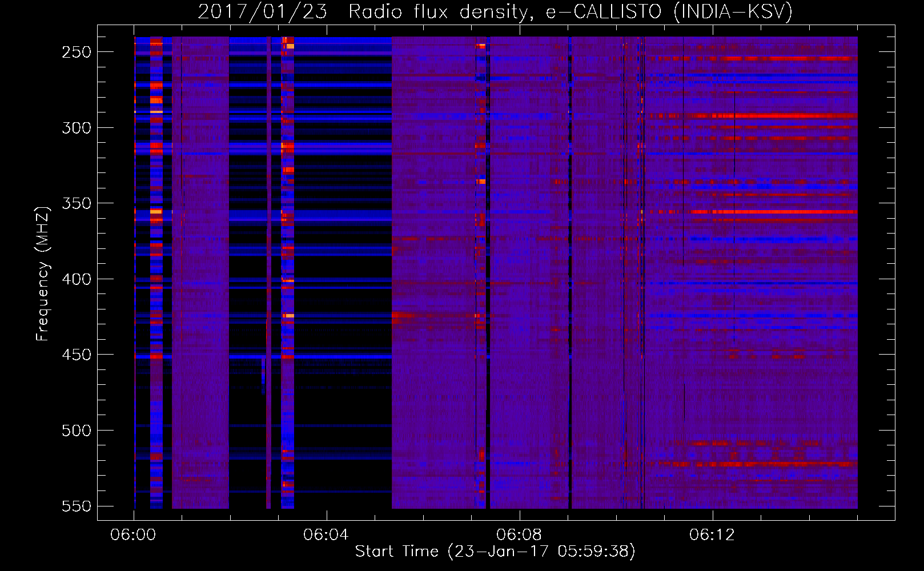Click the 300 frequency tick label

tap(77, 128)
